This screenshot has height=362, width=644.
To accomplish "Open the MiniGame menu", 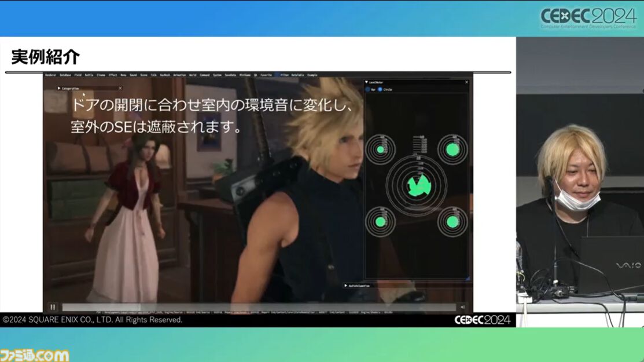I will (245, 75).
